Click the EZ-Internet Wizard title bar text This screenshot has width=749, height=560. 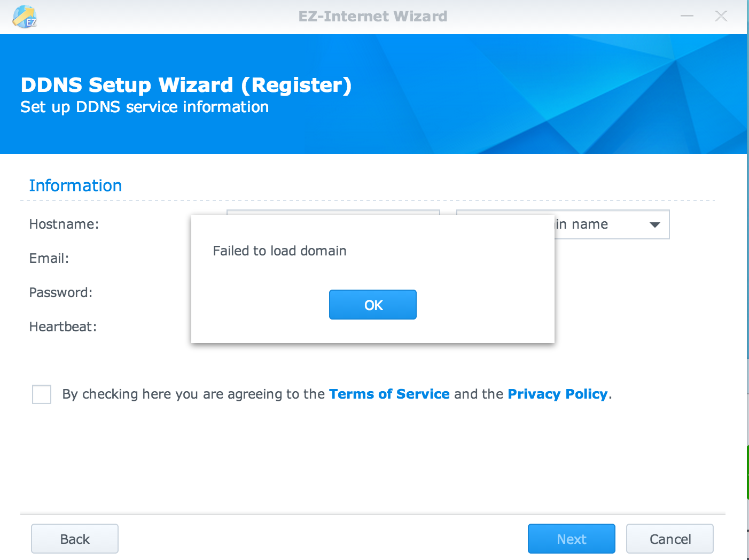pos(373,17)
